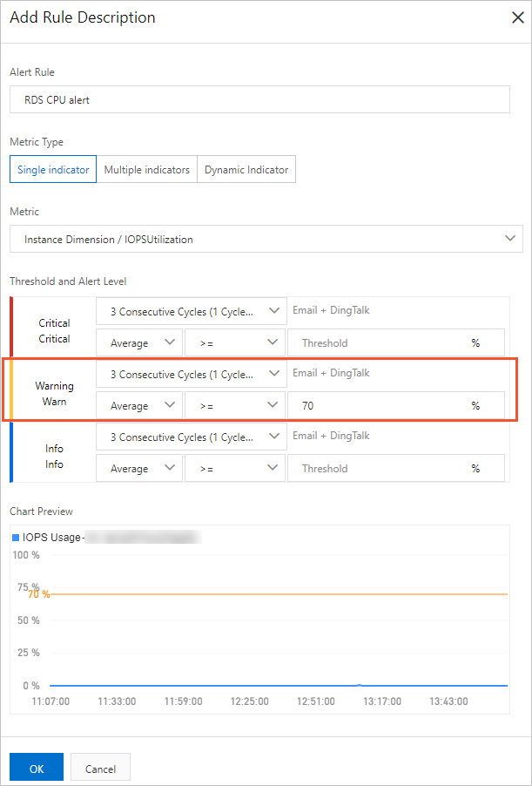Close the Add Rule Description dialog
Viewport: 532px width, 786px height.
coord(520,18)
